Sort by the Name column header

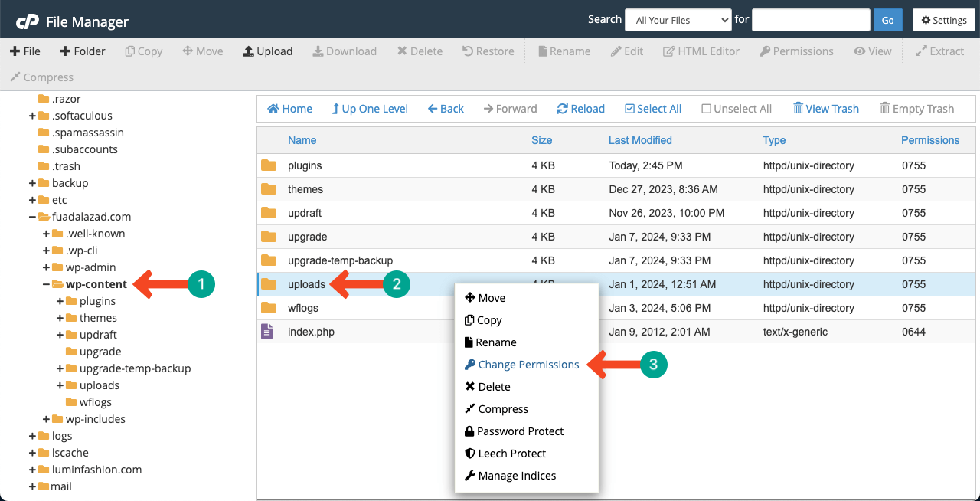302,140
